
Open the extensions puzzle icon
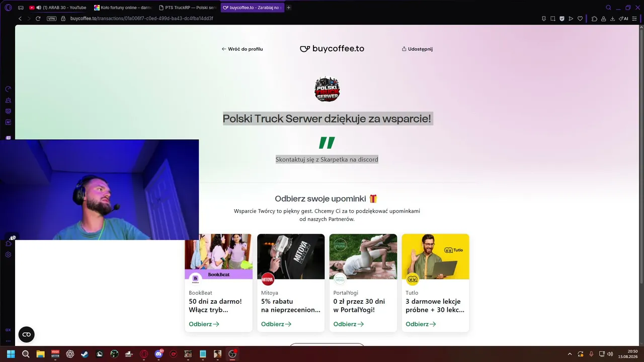594,19
